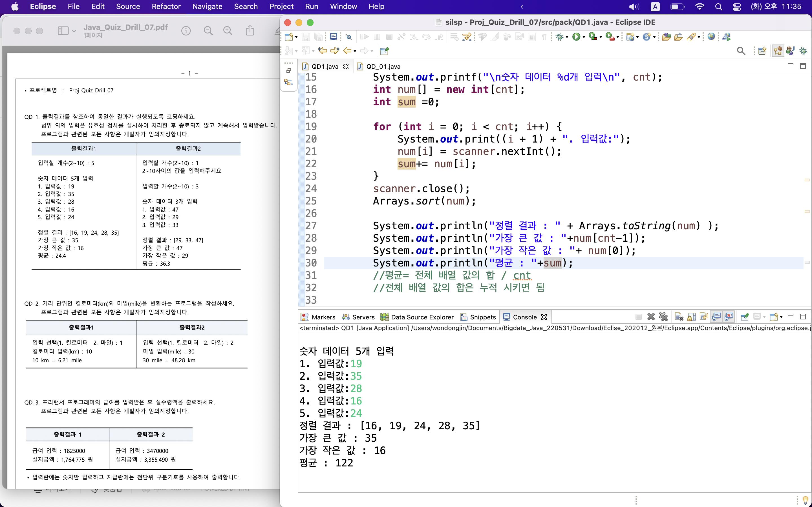Clear the console output

(679, 317)
